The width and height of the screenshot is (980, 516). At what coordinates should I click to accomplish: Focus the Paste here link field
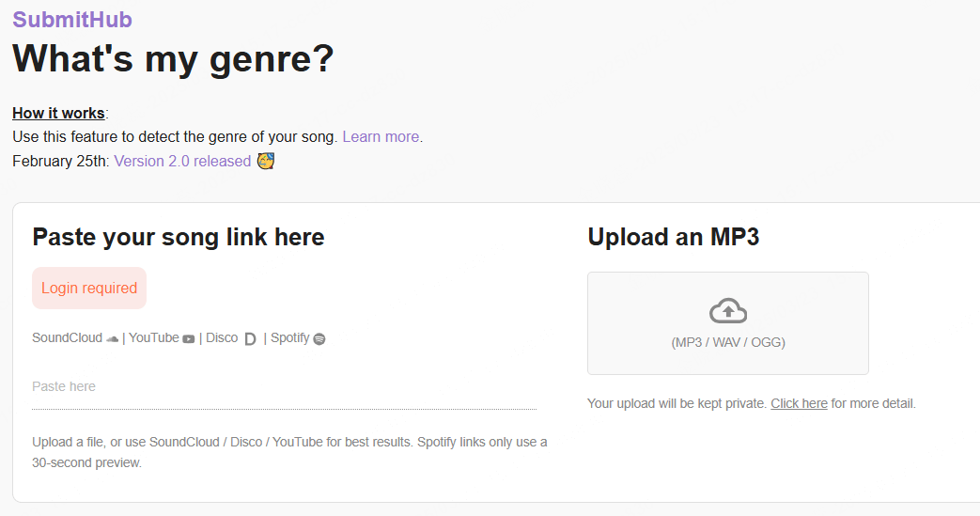coord(285,387)
